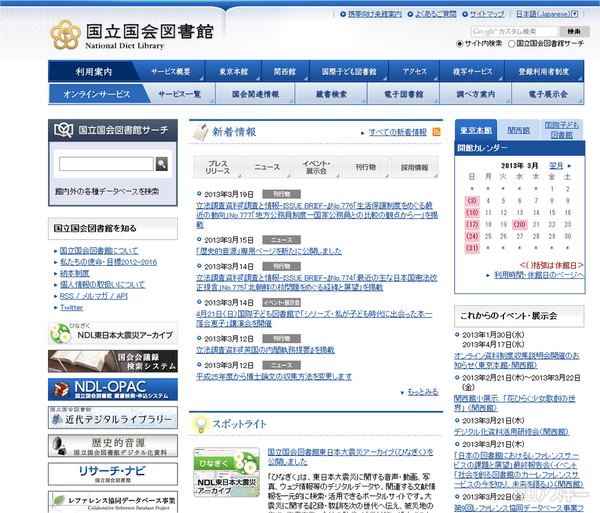Click the NDL Search magnifier button
This screenshot has width=600, height=513.
tap(161, 164)
